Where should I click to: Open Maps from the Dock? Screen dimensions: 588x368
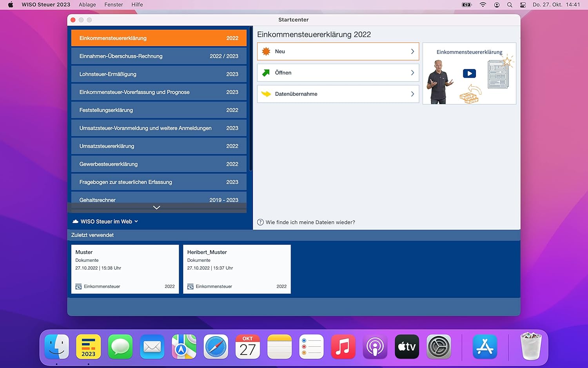click(x=184, y=347)
